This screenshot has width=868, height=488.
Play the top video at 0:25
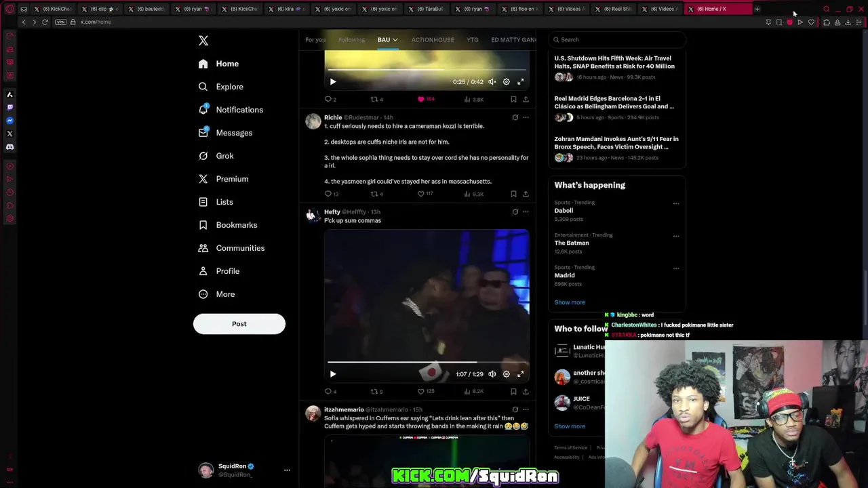pos(333,81)
